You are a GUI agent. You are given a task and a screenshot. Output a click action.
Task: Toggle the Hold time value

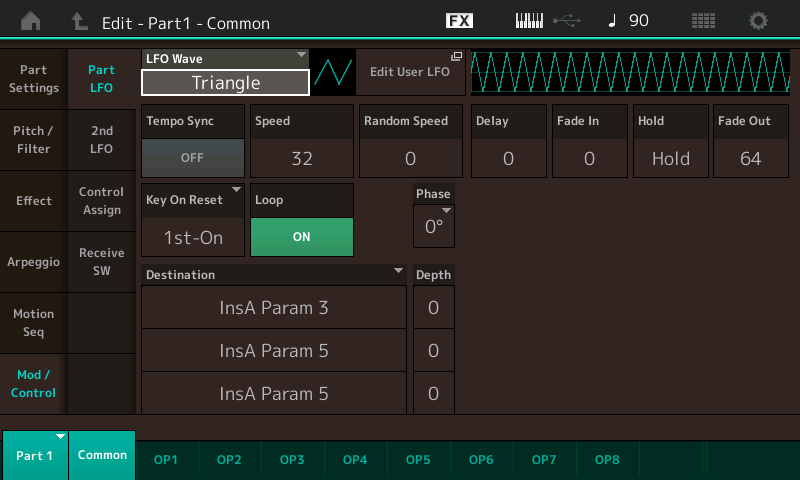(670, 157)
